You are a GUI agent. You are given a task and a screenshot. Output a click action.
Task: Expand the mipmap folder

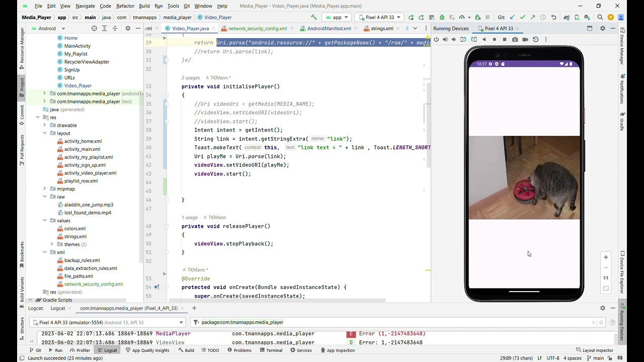(45, 189)
